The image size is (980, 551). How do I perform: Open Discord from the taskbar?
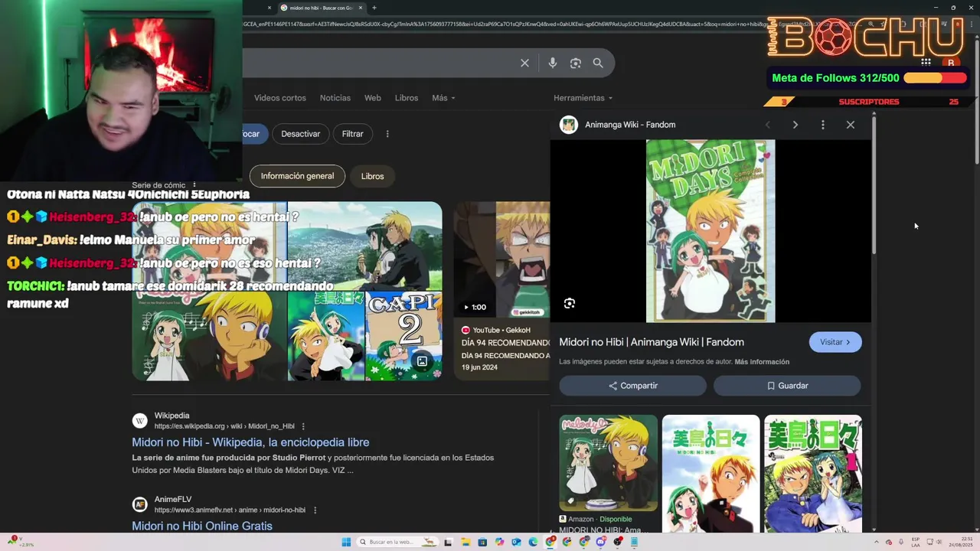pos(601,542)
